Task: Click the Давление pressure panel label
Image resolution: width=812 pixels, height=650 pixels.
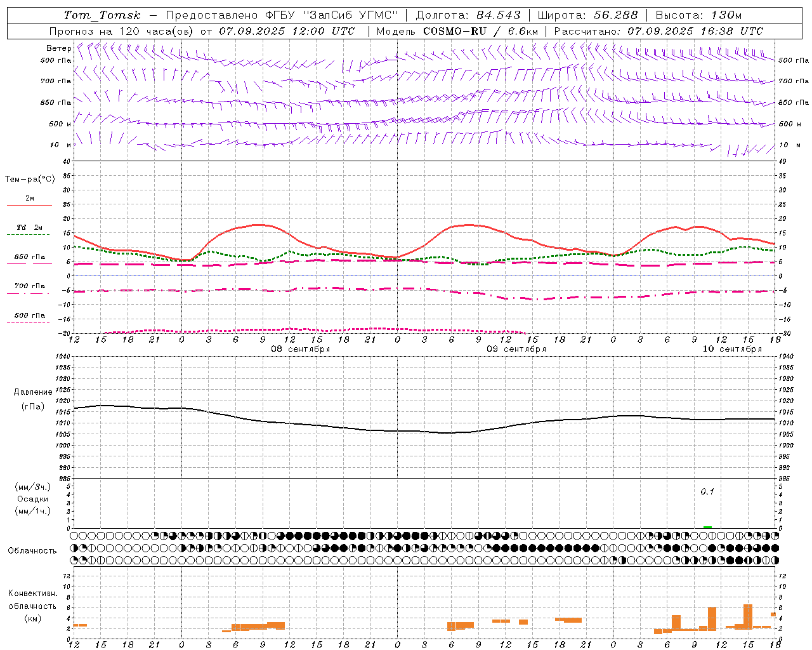Action: tap(33, 392)
